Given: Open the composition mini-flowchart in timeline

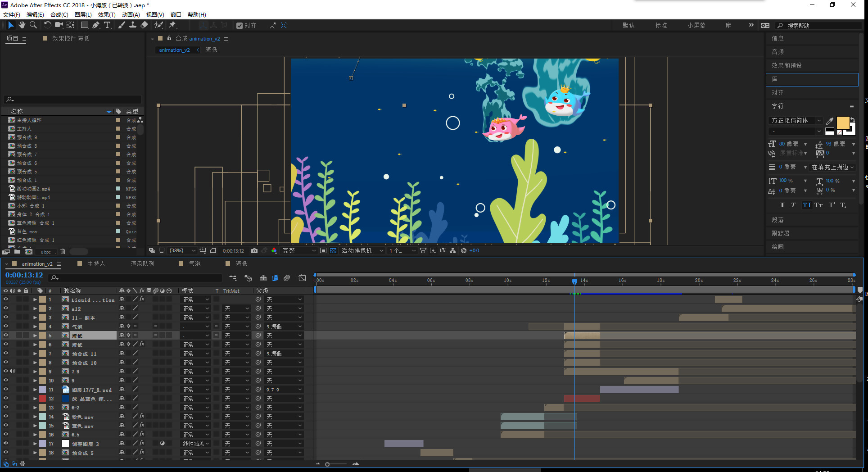Looking at the screenshot, I should point(233,278).
